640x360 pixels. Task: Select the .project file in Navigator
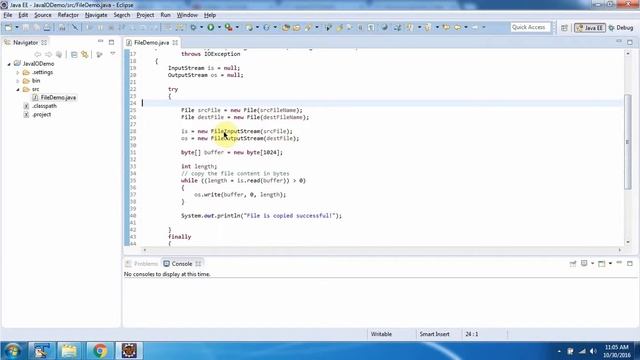[x=41, y=115]
